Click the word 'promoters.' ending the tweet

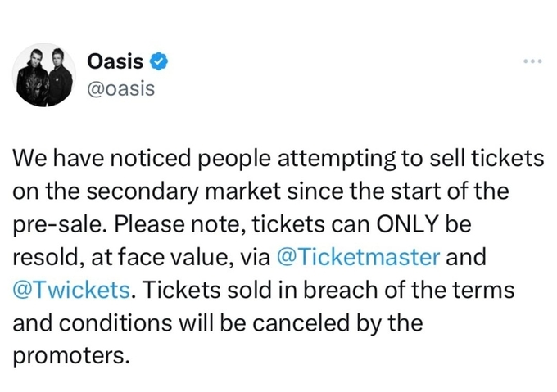pyautogui.click(x=71, y=356)
